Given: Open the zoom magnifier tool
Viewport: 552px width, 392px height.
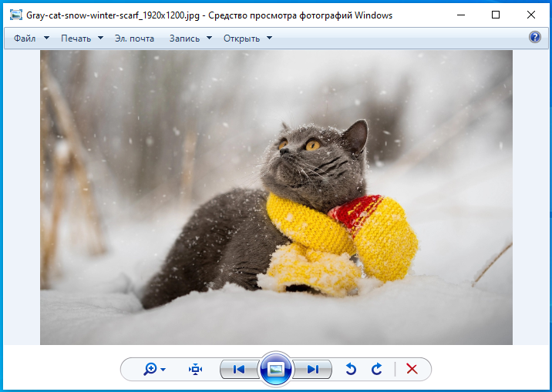Looking at the screenshot, I should coord(150,370).
